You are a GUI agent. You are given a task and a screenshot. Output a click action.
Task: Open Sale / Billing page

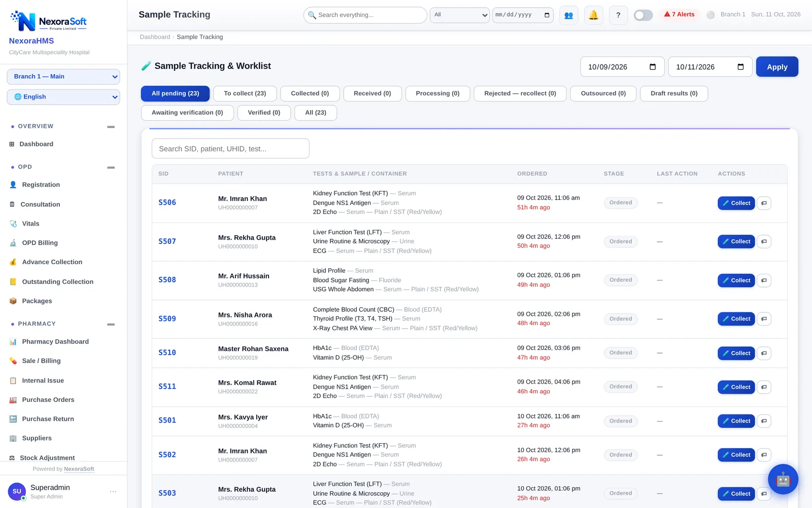(41, 361)
